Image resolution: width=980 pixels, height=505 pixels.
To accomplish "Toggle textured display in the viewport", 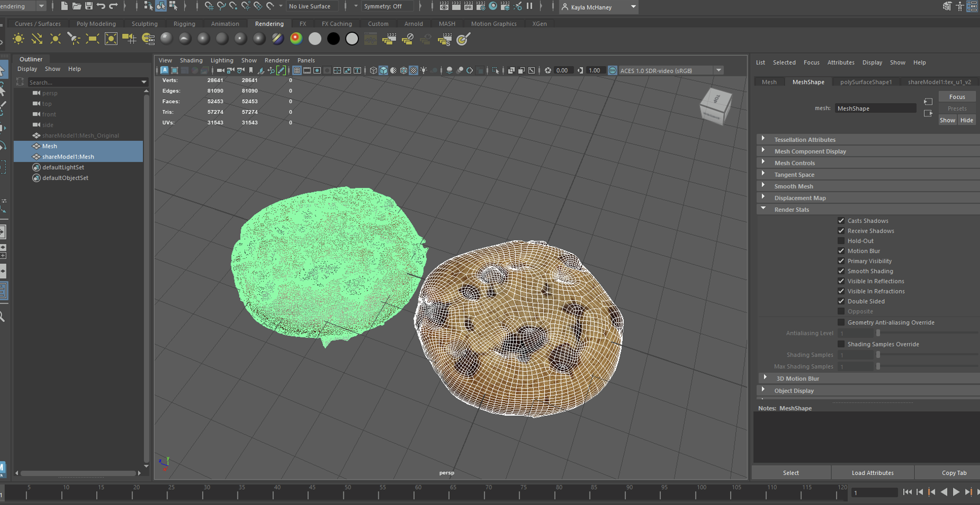I will pyautogui.click(x=413, y=70).
